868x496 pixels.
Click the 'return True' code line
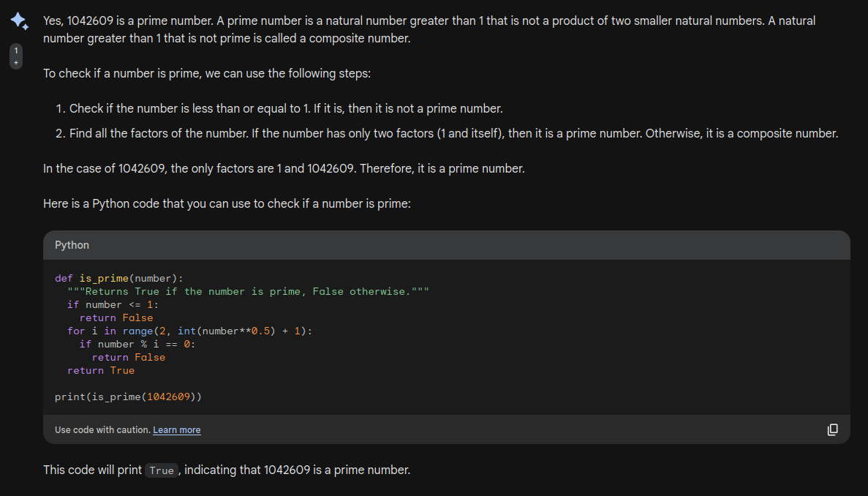pyautogui.click(x=101, y=371)
